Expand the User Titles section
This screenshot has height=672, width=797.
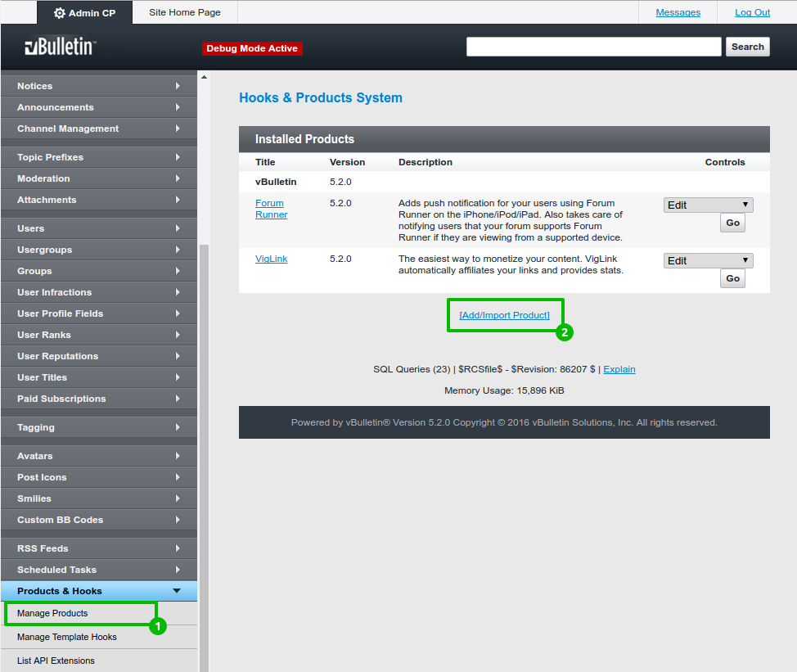(x=99, y=377)
